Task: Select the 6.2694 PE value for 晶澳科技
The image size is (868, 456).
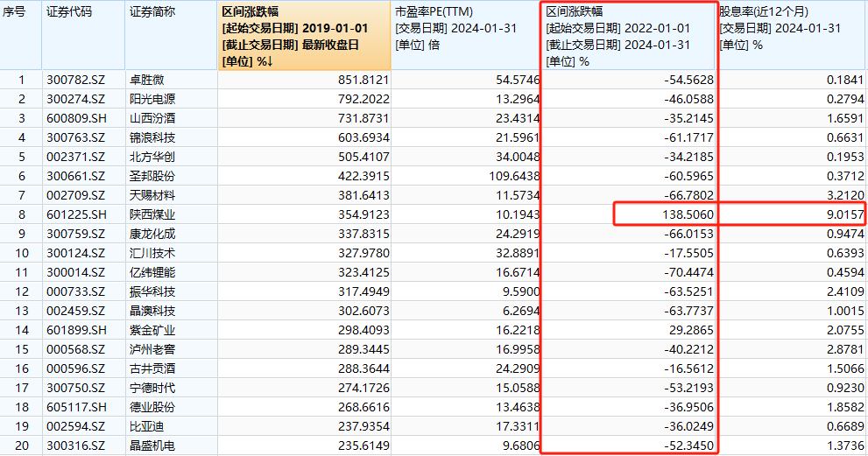Action: coord(521,311)
